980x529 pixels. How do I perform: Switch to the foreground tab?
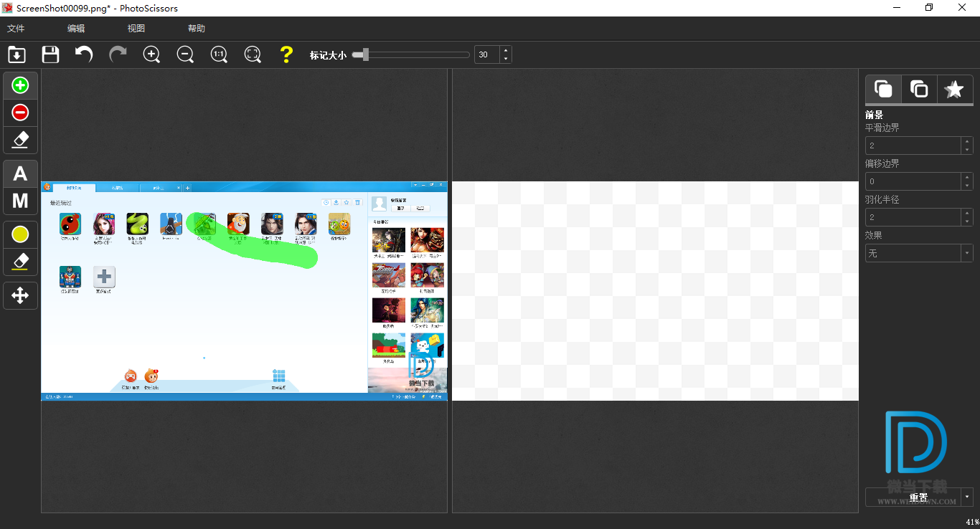tap(883, 90)
